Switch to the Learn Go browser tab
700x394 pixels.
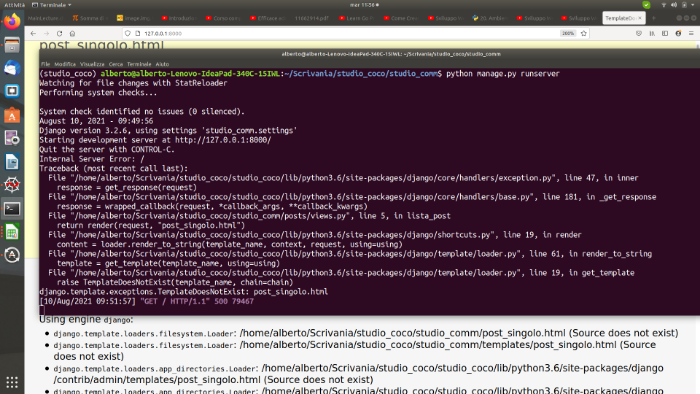[x=356, y=18]
